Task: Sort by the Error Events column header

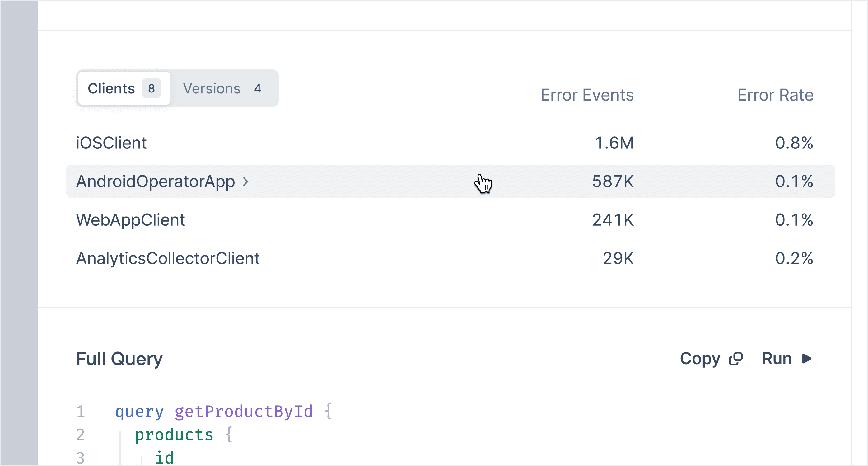Action: point(587,95)
